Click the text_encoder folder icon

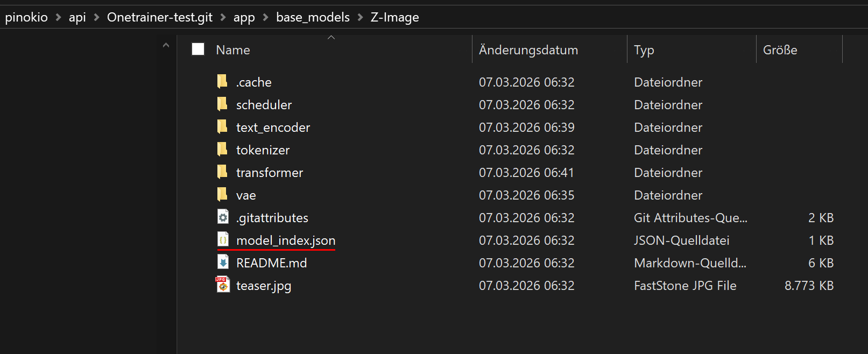(222, 127)
